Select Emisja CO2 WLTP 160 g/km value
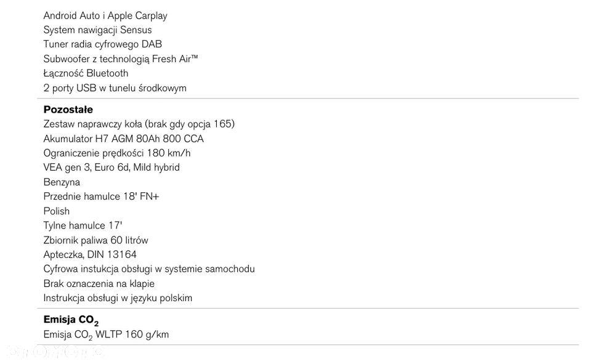 (x=106, y=334)
